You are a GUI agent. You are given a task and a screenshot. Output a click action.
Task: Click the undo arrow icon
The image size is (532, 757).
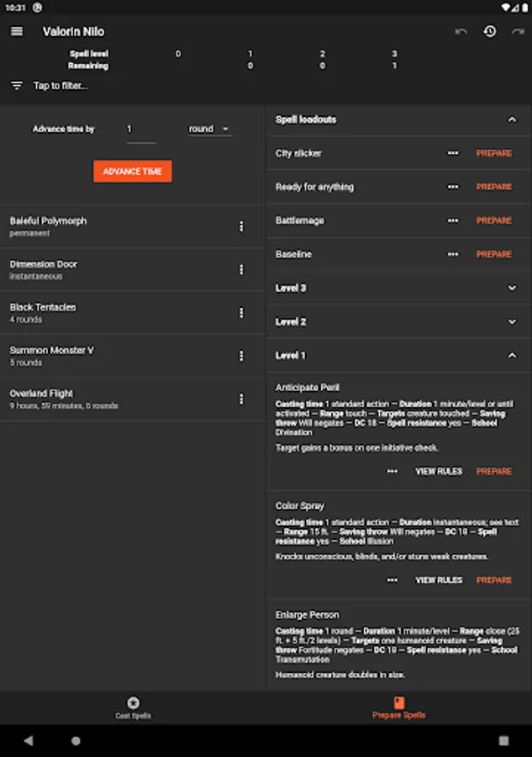click(x=461, y=32)
